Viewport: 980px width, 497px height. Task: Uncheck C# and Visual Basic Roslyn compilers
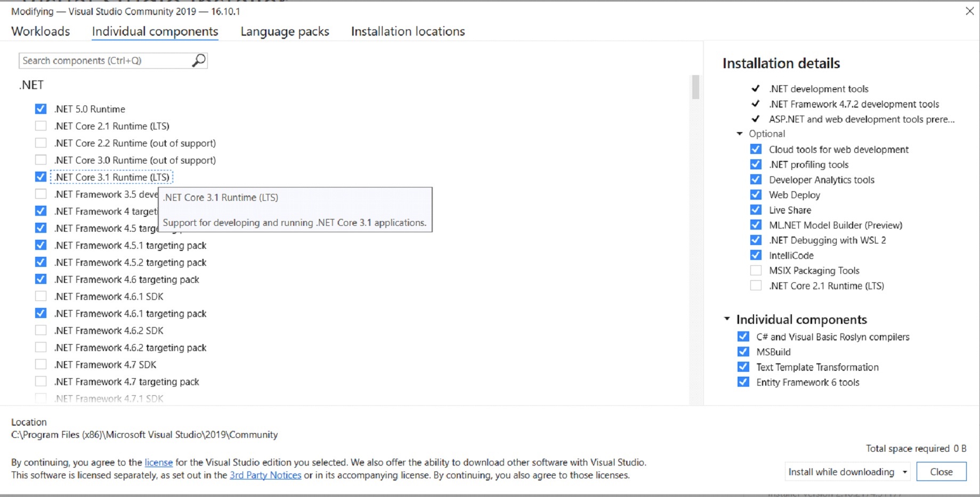click(x=743, y=337)
